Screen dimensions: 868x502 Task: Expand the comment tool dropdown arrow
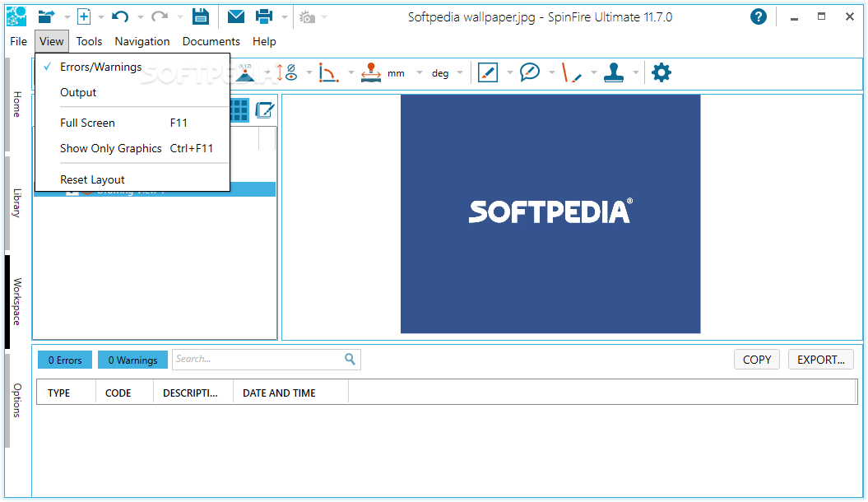pos(552,72)
